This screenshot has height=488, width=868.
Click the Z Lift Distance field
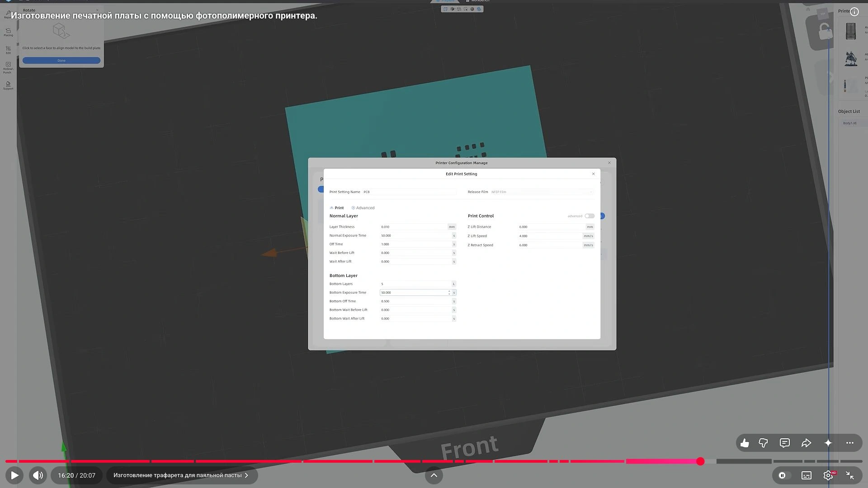tap(552, 227)
